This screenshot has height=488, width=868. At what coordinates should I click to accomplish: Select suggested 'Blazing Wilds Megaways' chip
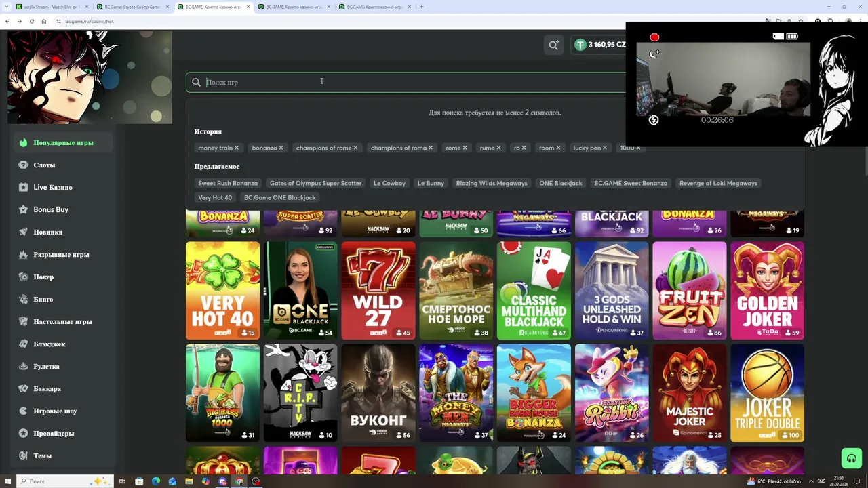pyautogui.click(x=492, y=183)
